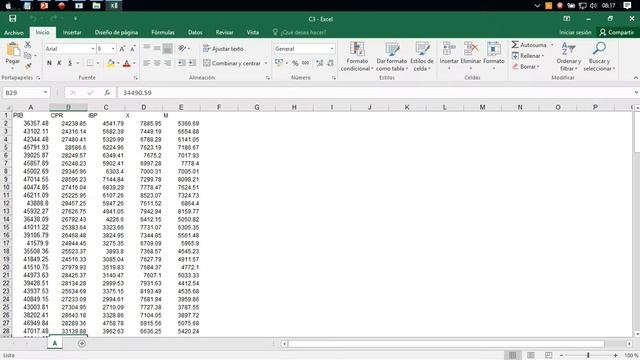
Task: Open the font size dropdown
Action: tap(113, 49)
